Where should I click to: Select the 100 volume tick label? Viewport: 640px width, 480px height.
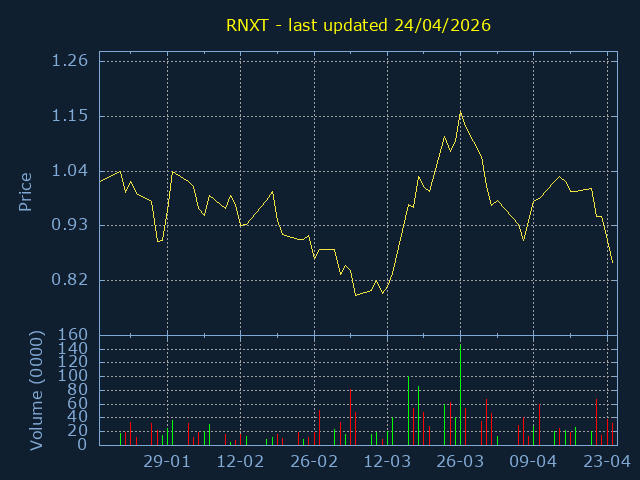tap(74, 376)
